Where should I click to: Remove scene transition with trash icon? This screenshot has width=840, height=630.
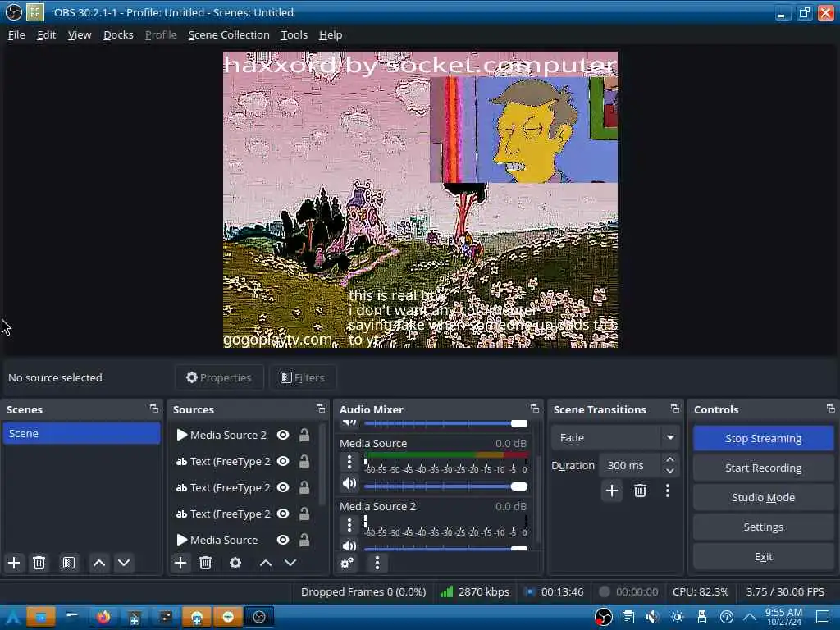click(640, 491)
